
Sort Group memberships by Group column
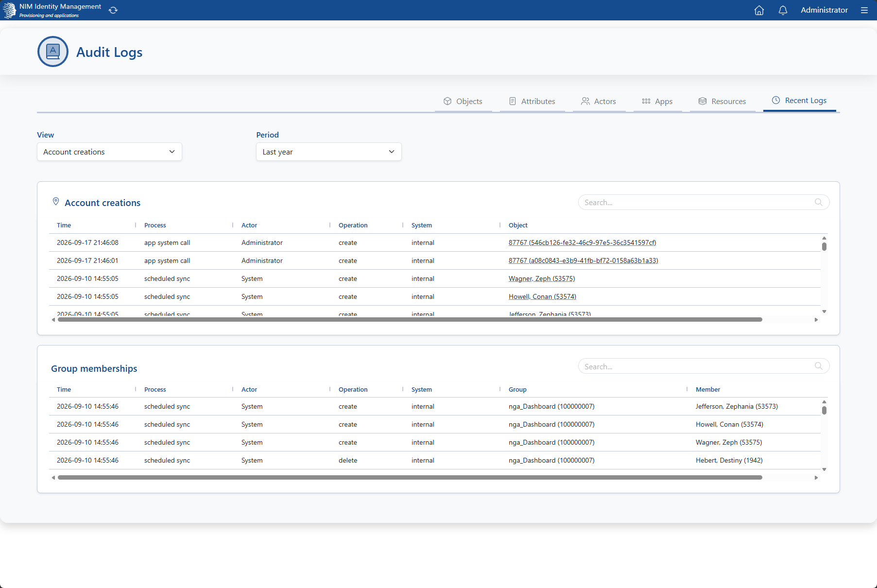tap(517, 389)
